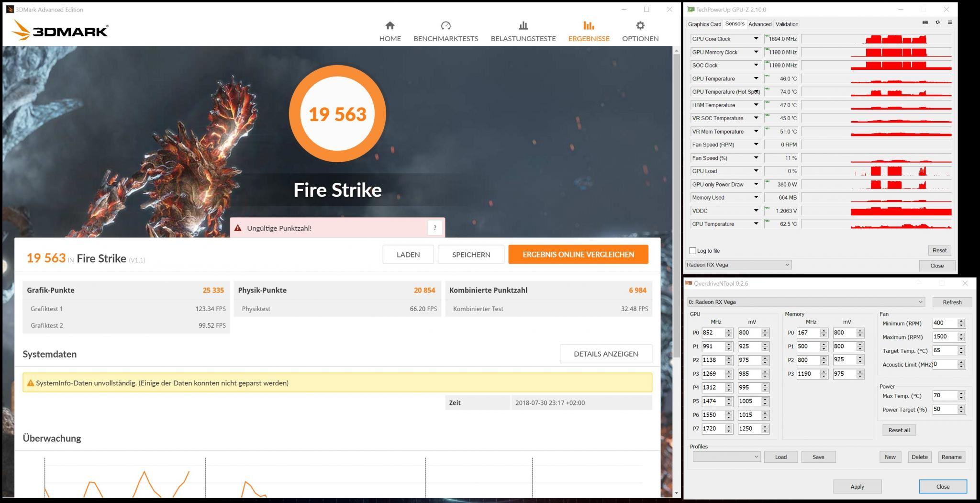Click the 3DMark title bar app icon
Screen dimensions: 980x503
tap(10, 10)
